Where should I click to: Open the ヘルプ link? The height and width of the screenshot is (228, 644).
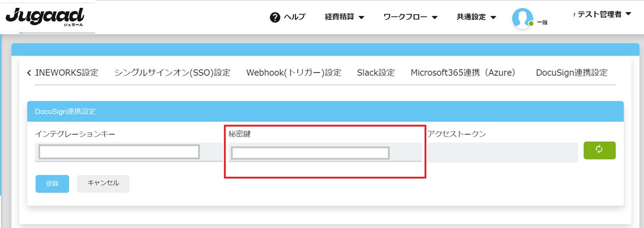click(294, 17)
